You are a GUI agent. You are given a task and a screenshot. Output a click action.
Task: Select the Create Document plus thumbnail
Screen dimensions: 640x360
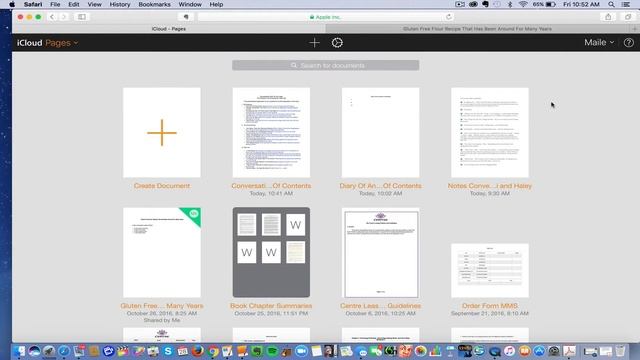pos(162,133)
